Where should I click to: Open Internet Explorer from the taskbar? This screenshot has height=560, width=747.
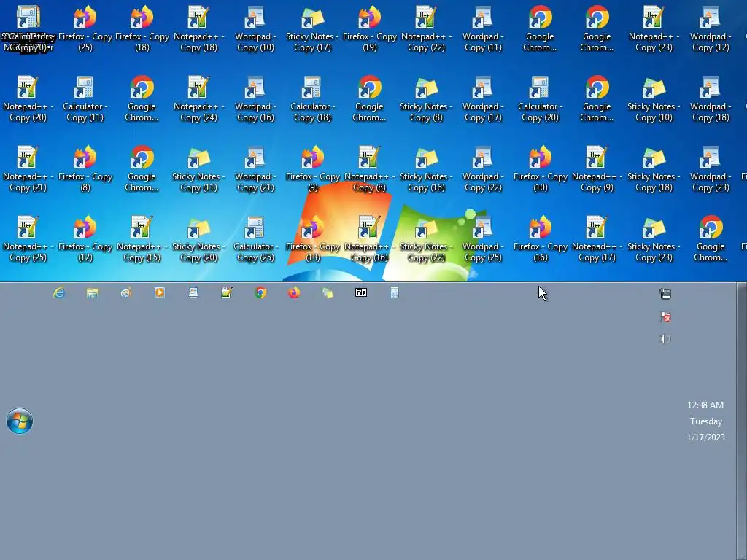click(x=59, y=292)
